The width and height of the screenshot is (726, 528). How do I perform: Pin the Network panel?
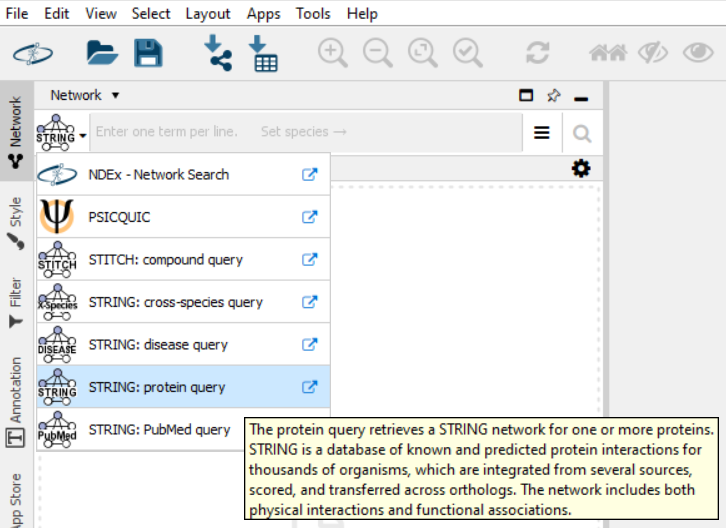click(x=553, y=95)
